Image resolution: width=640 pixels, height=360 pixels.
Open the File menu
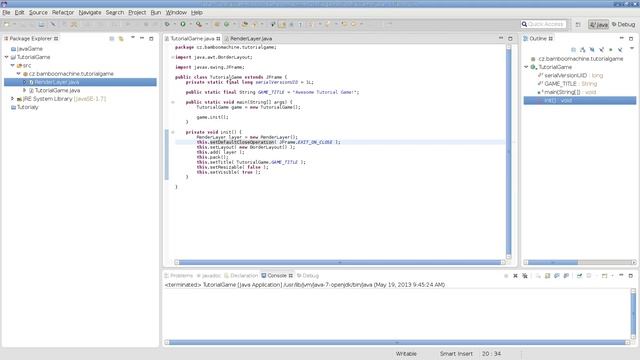[x=6, y=13]
